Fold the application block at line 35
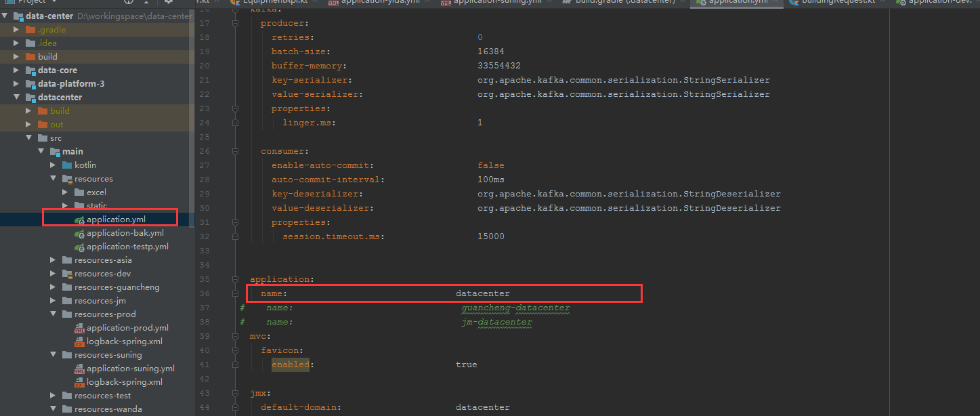The width and height of the screenshot is (980, 416). [x=235, y=279]
